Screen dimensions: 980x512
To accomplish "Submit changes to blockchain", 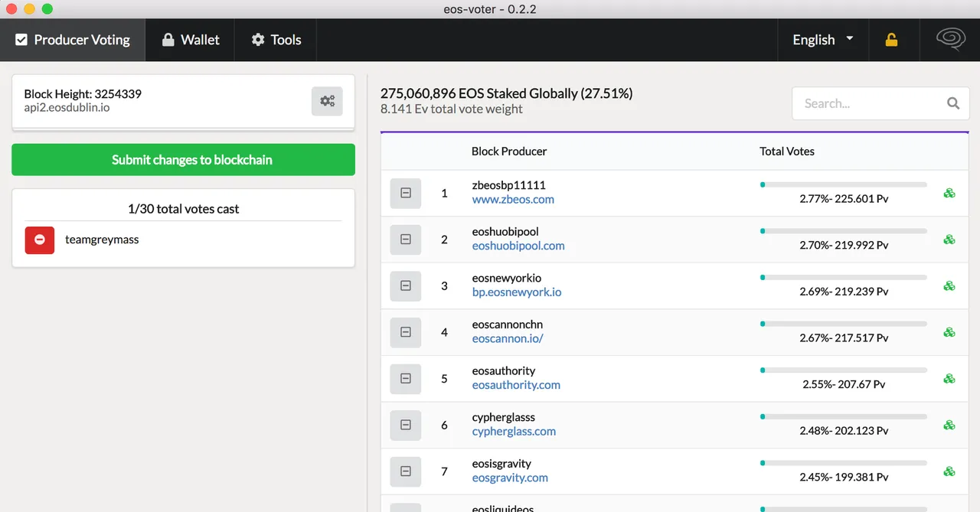I will click(x=183, y=160).
